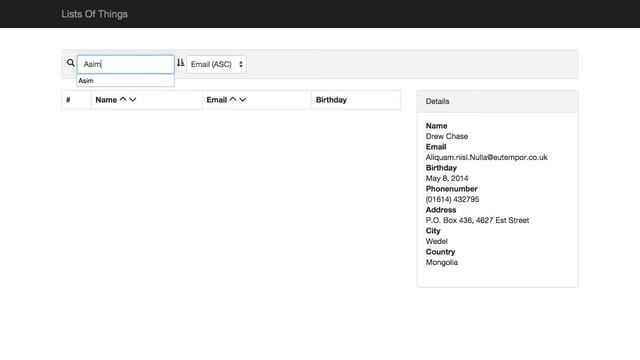Click the Phonenumber label in Details
Image resolution: width=640 pixels, height=360 pixels.
451,189
